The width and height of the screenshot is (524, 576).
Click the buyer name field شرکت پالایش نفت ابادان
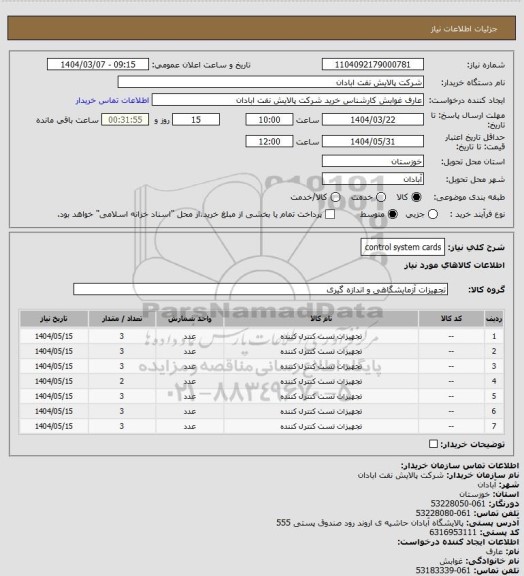click(x=270, y=82)
